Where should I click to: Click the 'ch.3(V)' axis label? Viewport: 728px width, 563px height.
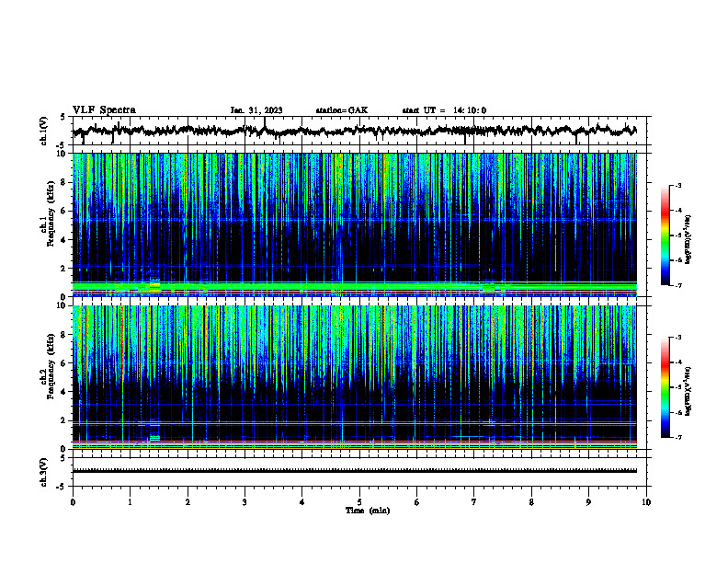(x=44, y=472)
